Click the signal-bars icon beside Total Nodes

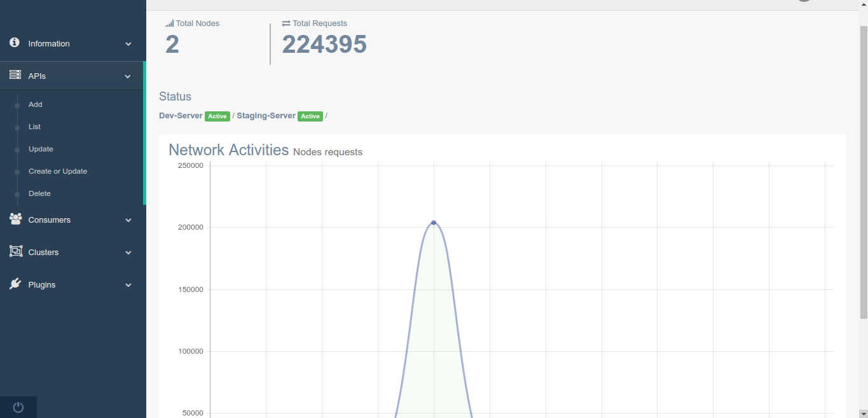pos(169,24)
